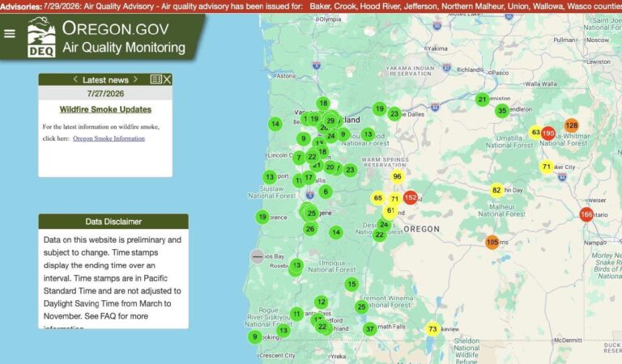
Task: Select the green 29 marker near Portland
Action: tap(330, 121)
